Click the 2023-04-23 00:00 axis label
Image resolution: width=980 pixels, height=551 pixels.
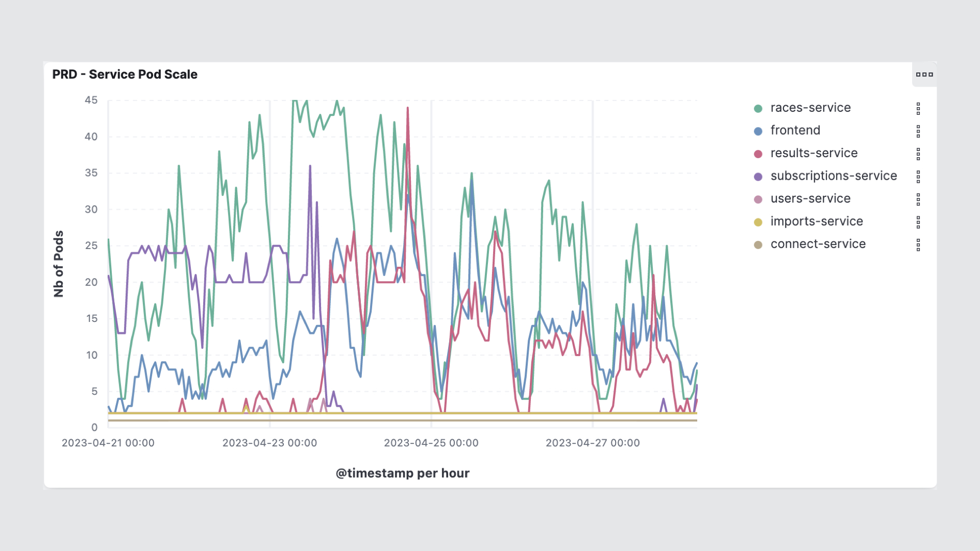pos(269,443)
